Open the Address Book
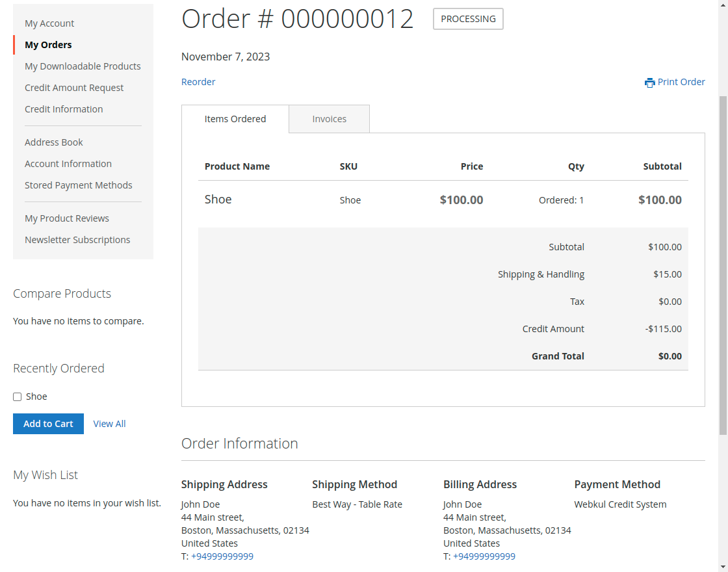 tap(54, 142)
